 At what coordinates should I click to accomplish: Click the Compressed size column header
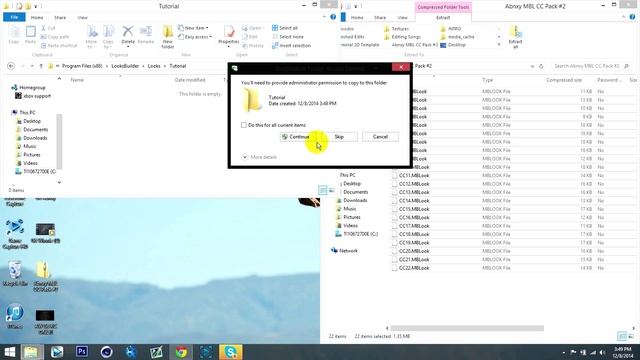click(564, 80)
